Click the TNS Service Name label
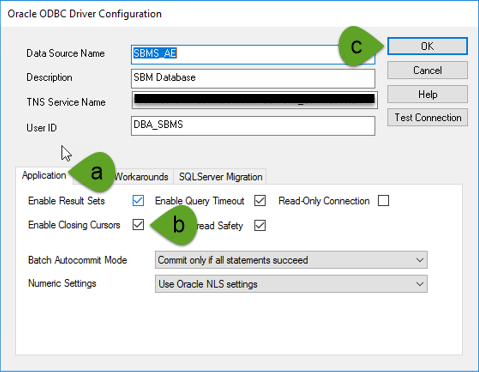This screenshot has height=372, width=479. [x=66, y=102]
